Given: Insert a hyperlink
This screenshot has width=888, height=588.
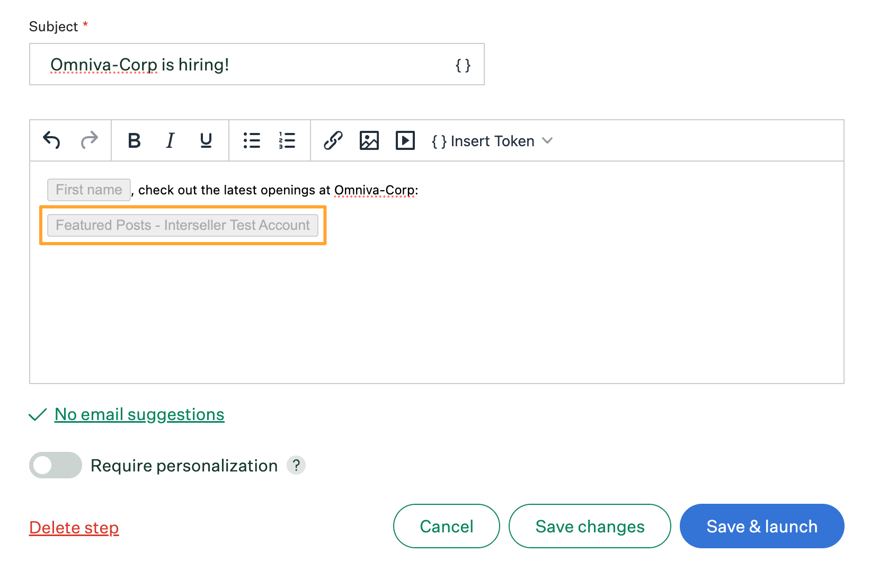Looking at the screenshot, I should point(333,140).
